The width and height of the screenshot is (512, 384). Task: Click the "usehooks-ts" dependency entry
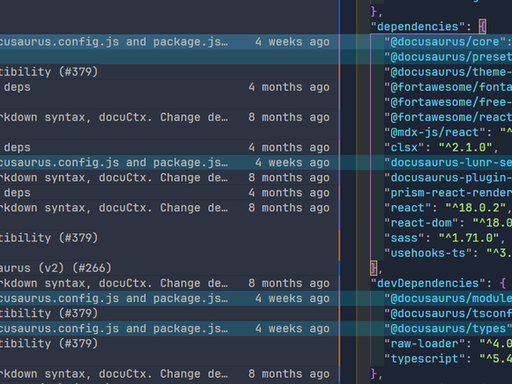click(x=448, y=253)
